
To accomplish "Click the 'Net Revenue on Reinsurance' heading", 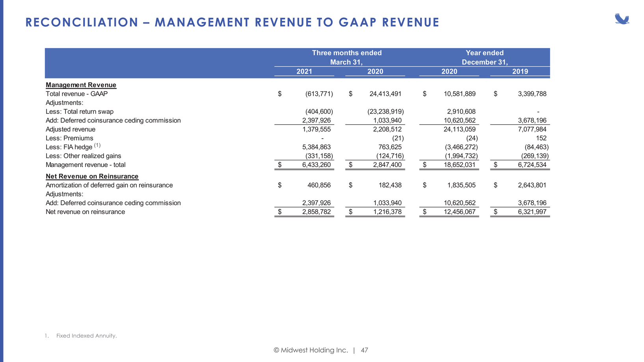I will (92, 176).
